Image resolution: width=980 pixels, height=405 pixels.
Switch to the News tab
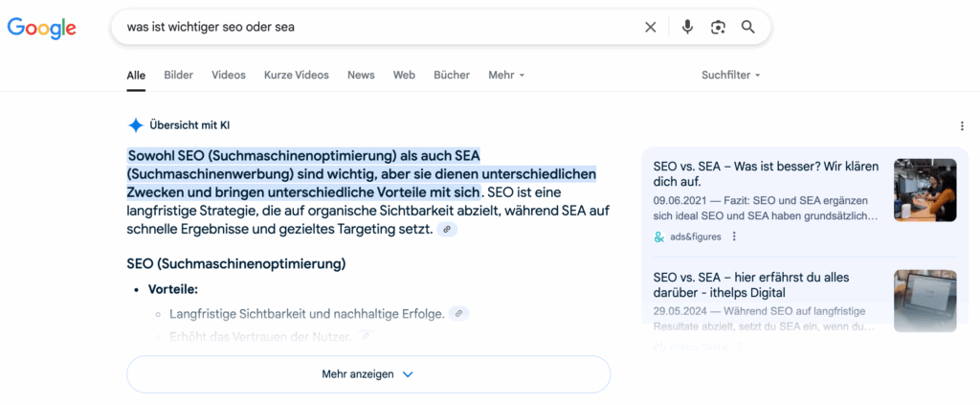point(361,75)
